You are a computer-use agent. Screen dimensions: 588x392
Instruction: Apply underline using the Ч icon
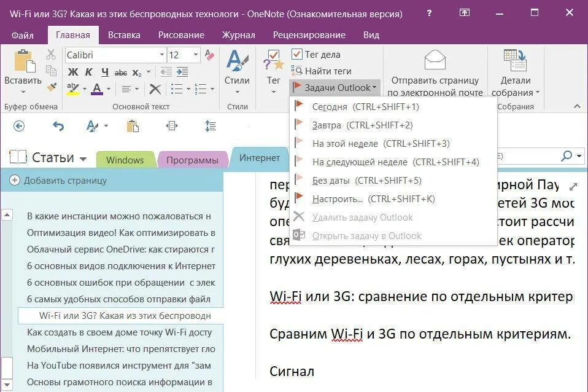[105, 72]
